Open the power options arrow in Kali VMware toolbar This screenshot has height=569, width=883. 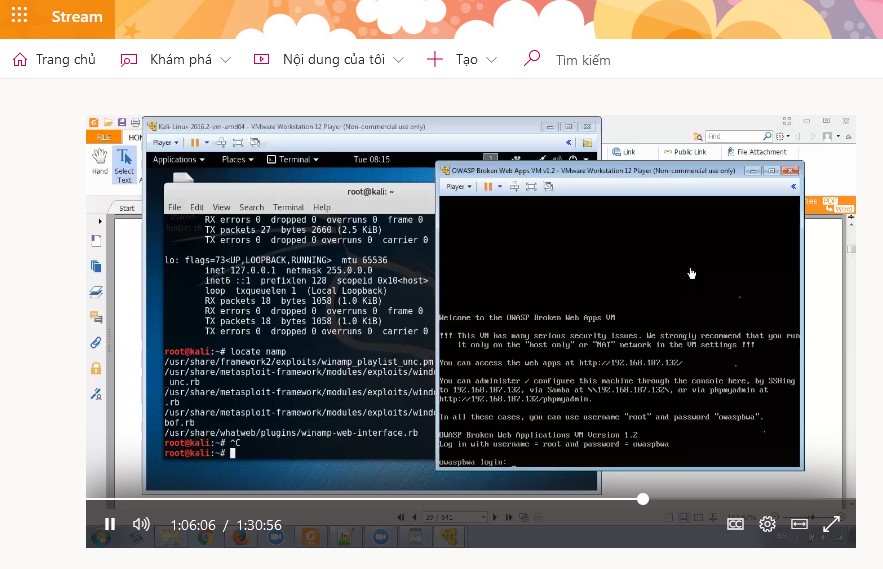click(207, 143)
